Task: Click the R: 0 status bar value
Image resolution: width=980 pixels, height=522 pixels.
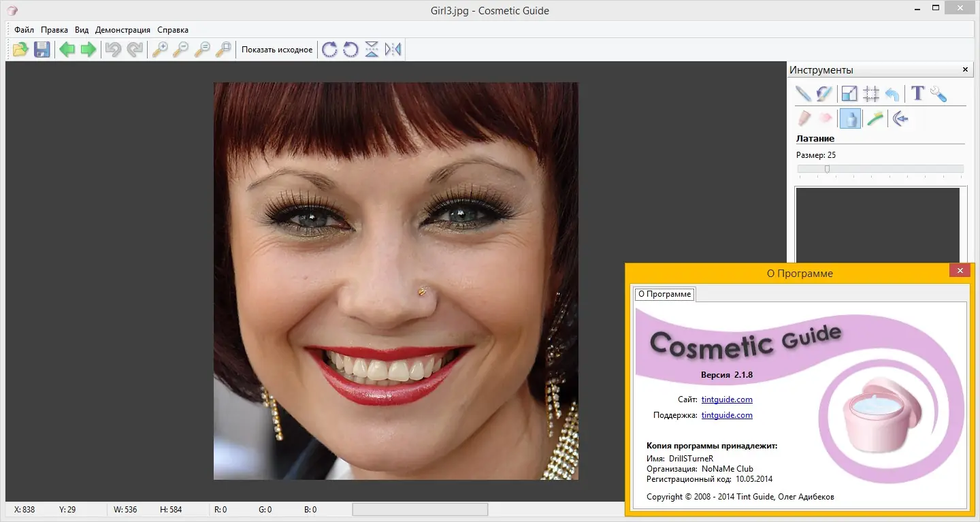Action: coord(220,510)
